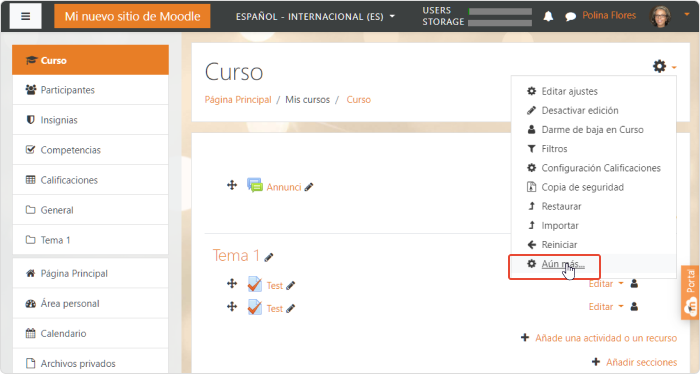700x374 pixels.
Task: Expand the first Test Editar dropdown
Action: pyautogui.click(x=605, y=284)
